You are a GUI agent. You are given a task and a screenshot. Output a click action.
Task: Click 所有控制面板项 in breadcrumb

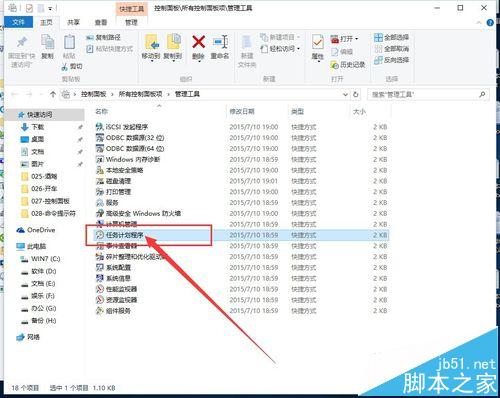(140, 94)
